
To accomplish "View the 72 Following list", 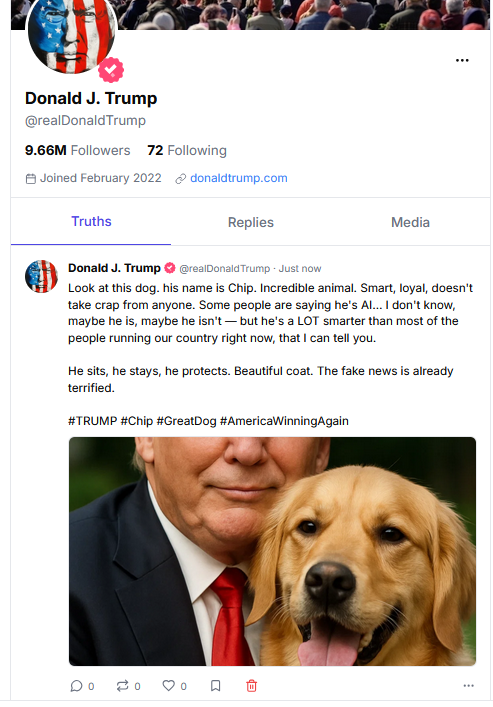I will point(187,150).
